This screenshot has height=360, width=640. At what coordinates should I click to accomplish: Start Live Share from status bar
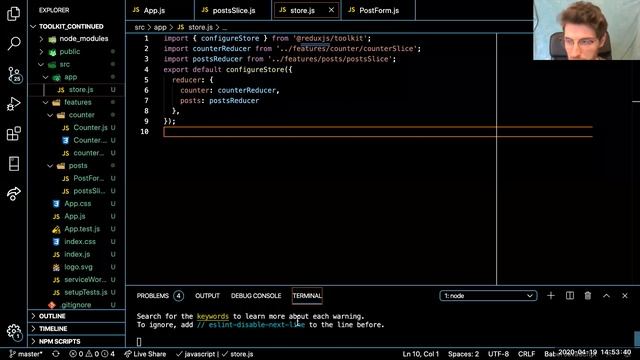[x=145, y=354]
